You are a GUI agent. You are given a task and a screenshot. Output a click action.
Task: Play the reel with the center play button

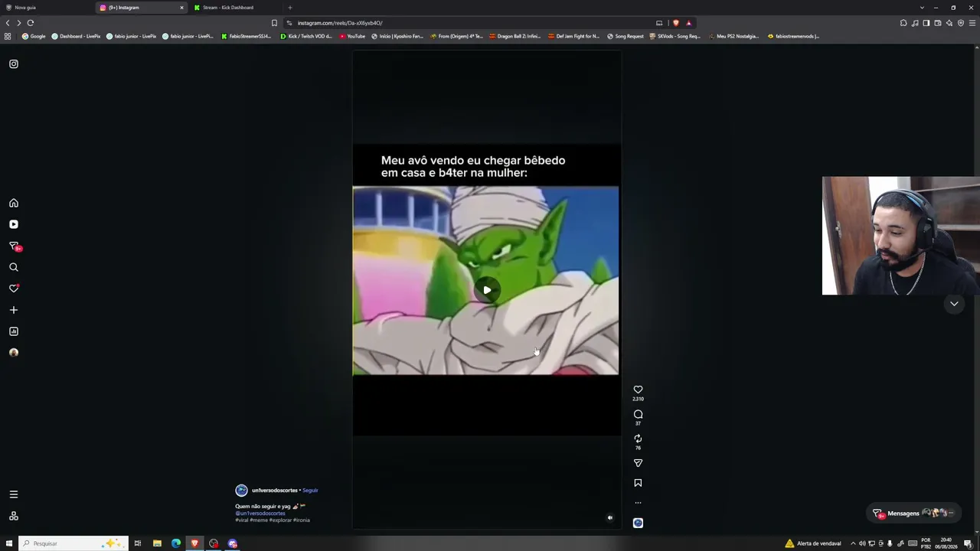pyautogui.click(x=487, y=290)
